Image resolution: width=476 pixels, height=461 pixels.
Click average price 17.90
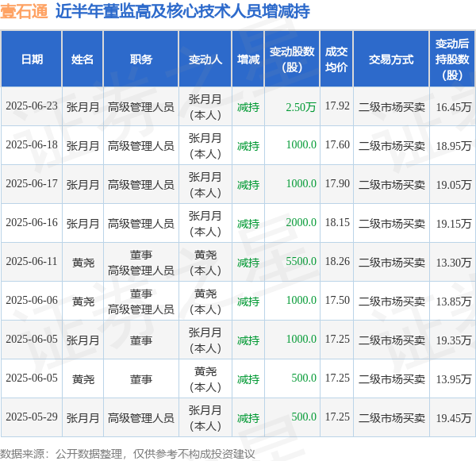click(x=337, y=184)
